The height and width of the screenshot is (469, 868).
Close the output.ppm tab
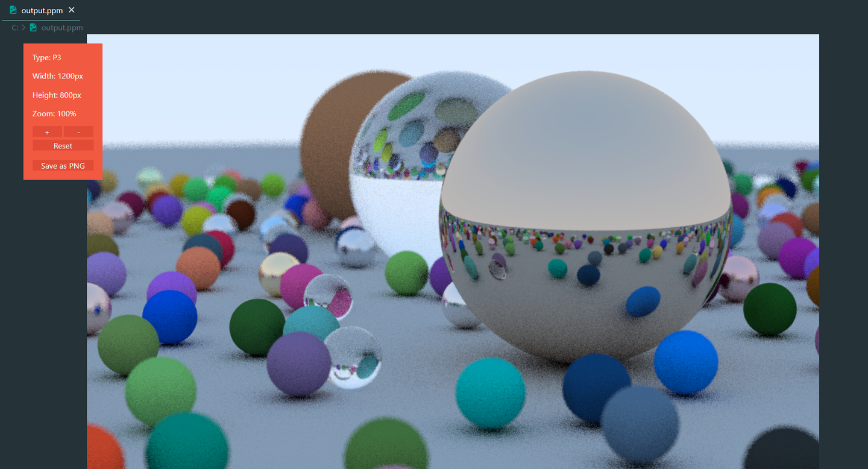click(x=72, y=10)
